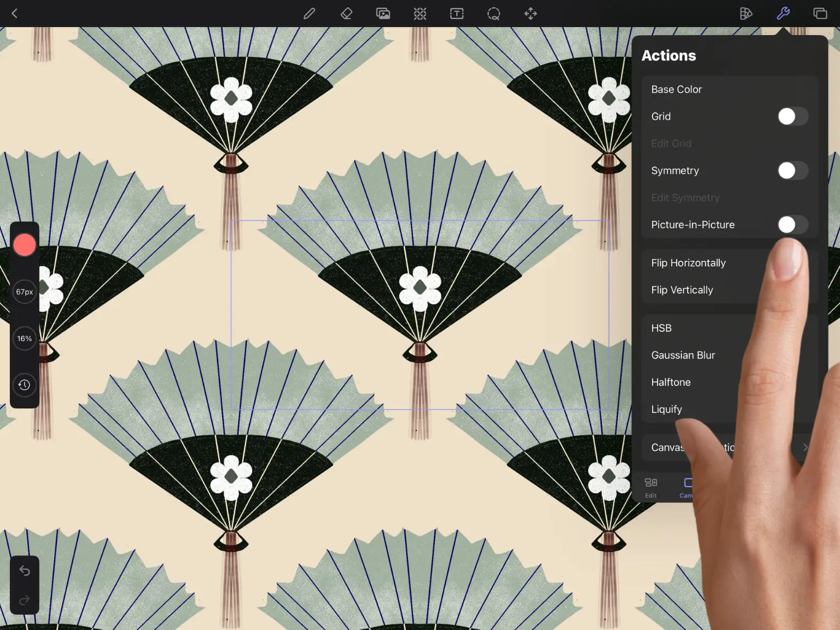
Task: Select the move transform tool
Action: [531, 14]
